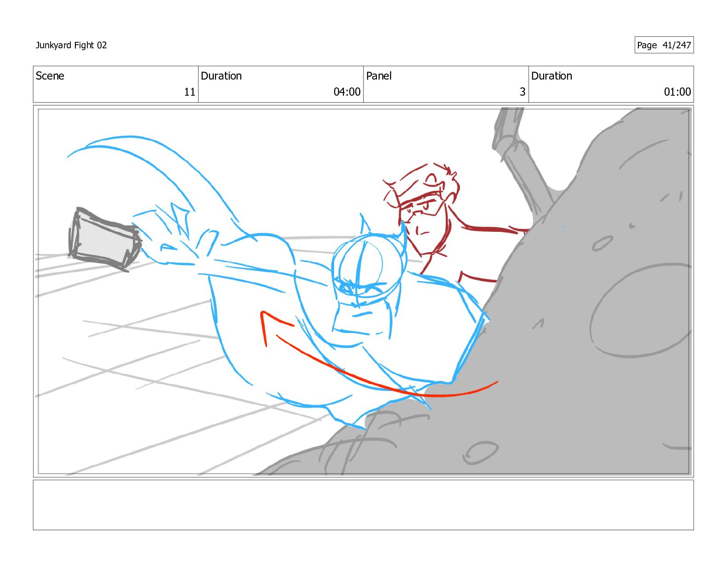
Task: Click the scene duration value '04:00'
Action: 347,92
